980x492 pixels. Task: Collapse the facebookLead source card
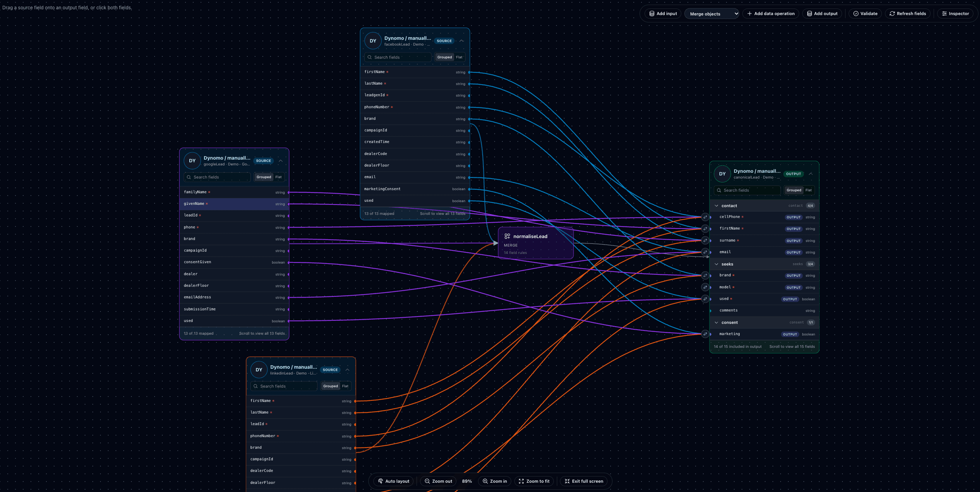coord(461,41)
